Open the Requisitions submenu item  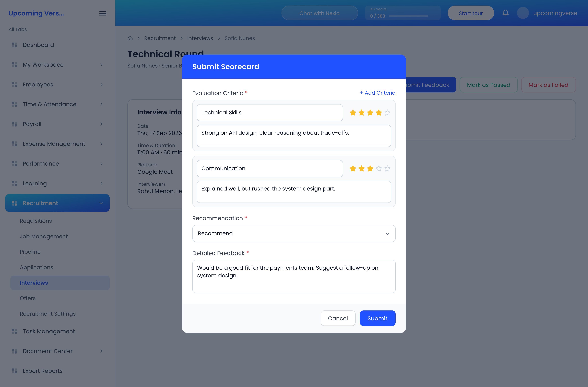point(60,221)
